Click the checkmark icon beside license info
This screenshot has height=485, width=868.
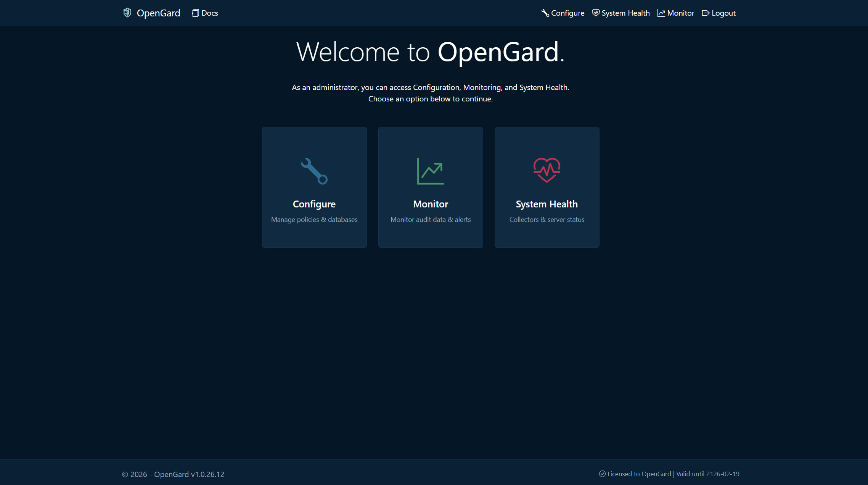coord(602,474)
